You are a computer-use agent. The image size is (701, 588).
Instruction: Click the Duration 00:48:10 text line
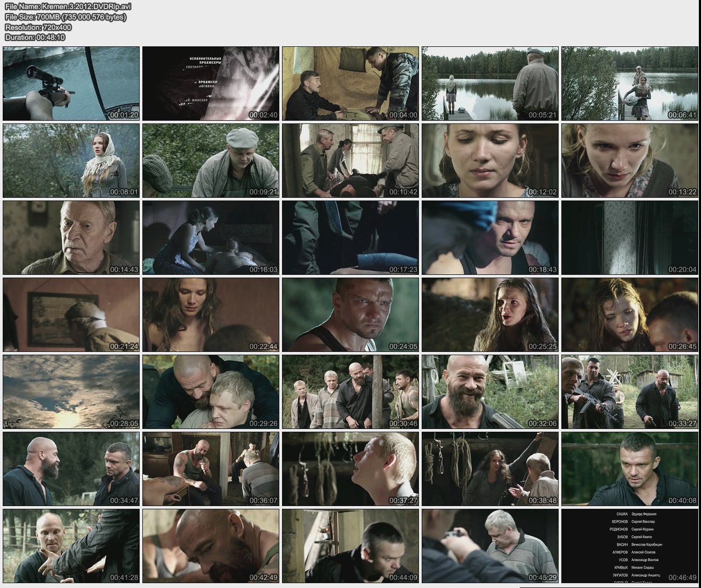(x=35, y=37)
